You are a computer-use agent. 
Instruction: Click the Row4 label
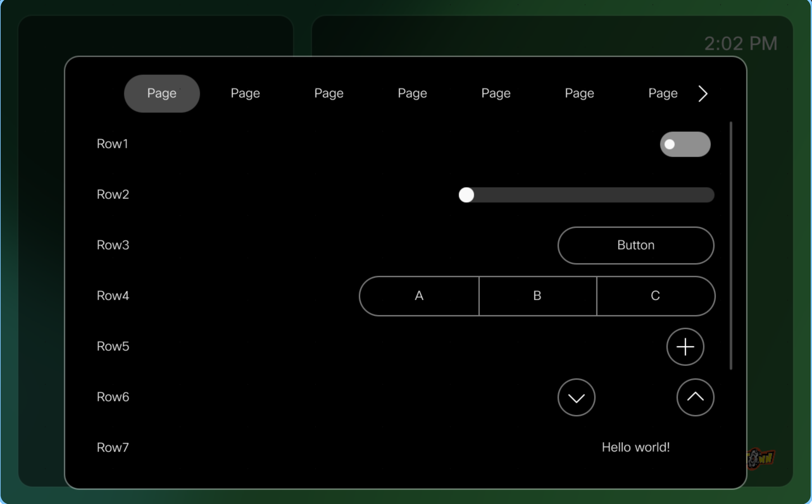click(113, 296)
